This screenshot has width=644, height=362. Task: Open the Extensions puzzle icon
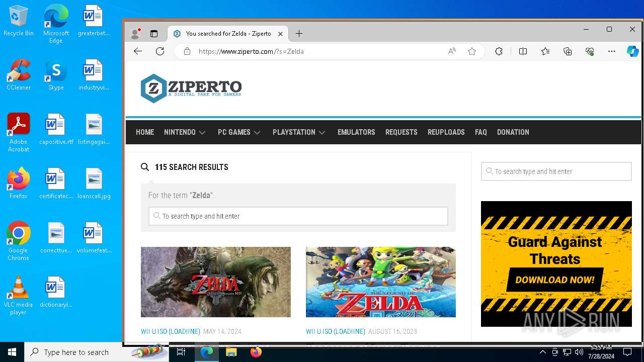pyautogui.click(x=499, y=51)
